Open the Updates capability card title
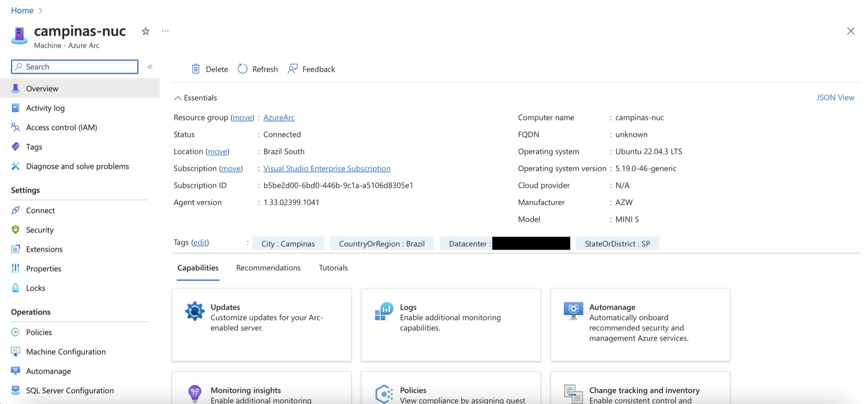 point(225,307)
